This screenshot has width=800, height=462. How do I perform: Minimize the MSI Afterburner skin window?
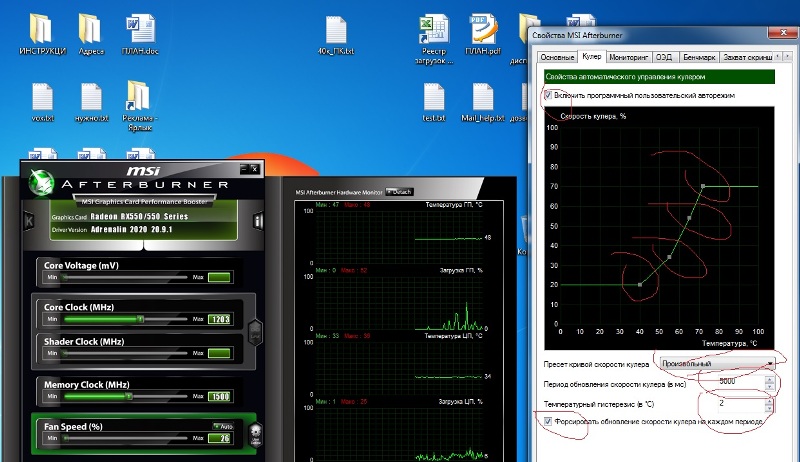coord(244,168)
